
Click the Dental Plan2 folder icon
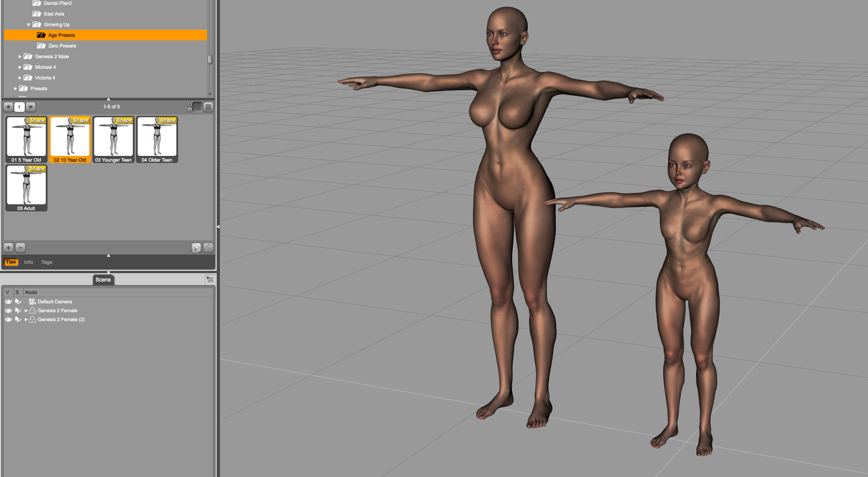37,3
